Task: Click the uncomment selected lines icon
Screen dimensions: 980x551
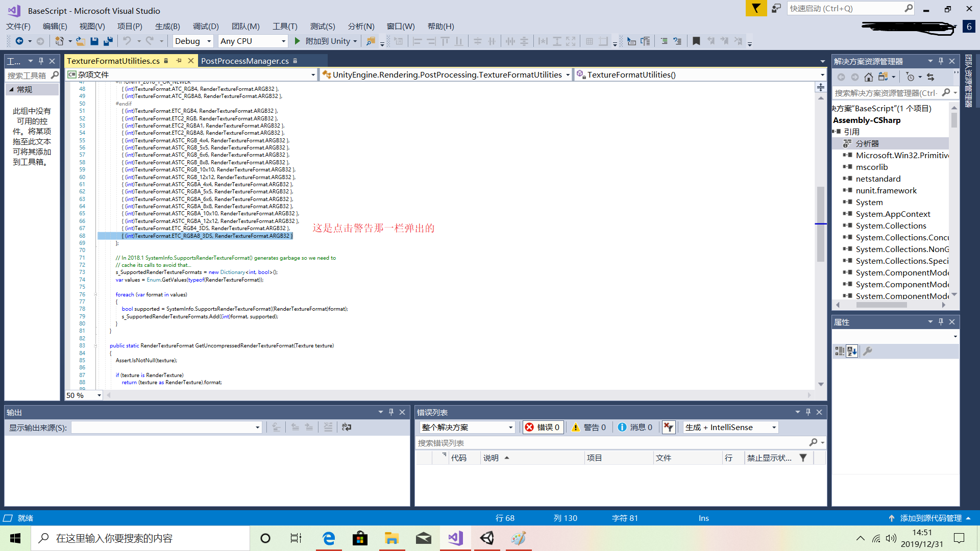Action: click(677, 41)
